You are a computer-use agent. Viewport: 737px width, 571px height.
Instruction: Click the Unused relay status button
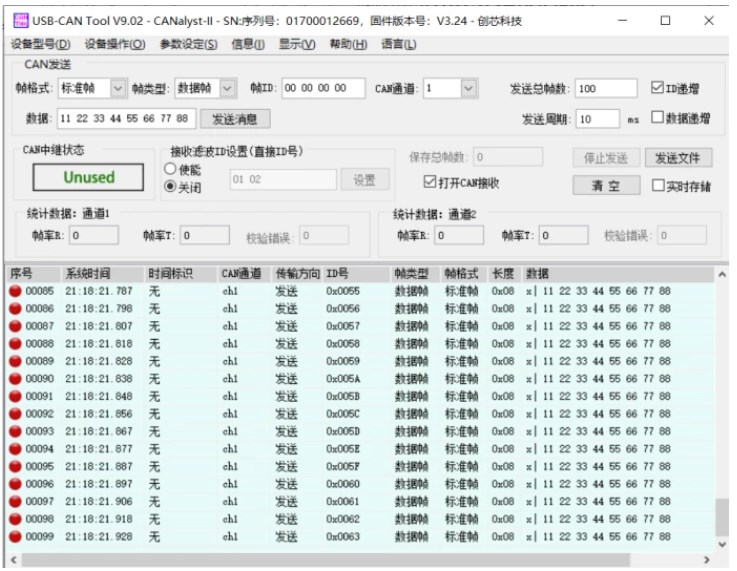[88, 177]
